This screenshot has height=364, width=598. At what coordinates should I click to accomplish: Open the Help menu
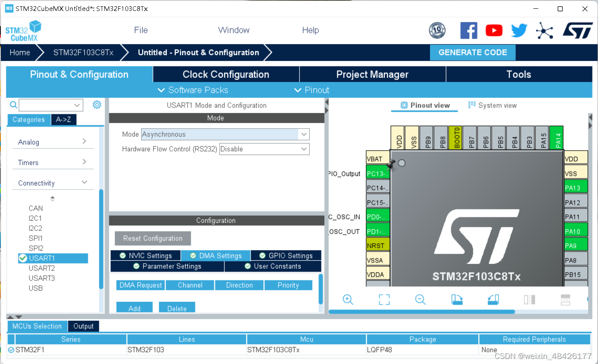311,30
